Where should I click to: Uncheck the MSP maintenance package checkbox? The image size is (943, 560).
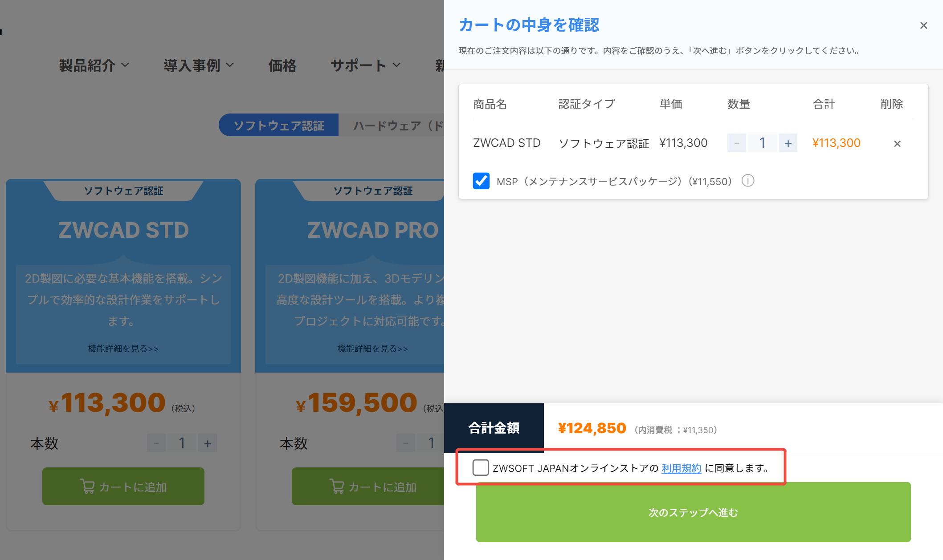pos(481,181)
